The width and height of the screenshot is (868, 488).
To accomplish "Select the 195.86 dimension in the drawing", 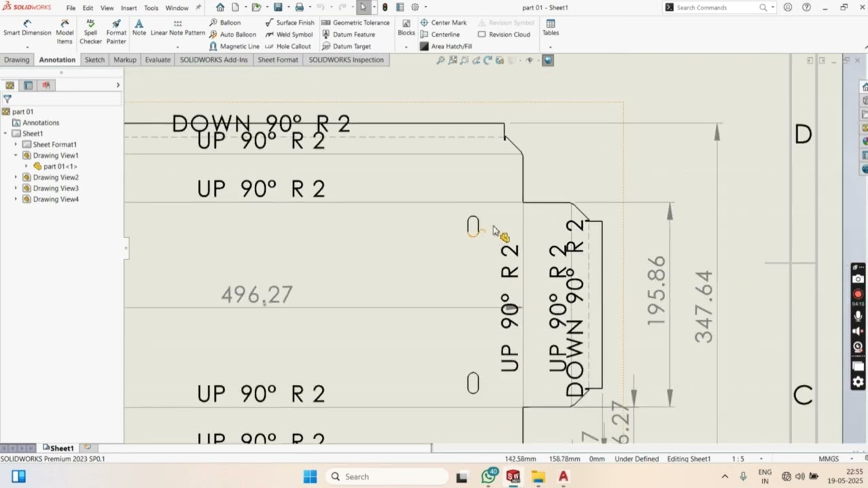I will coord(656,291).
